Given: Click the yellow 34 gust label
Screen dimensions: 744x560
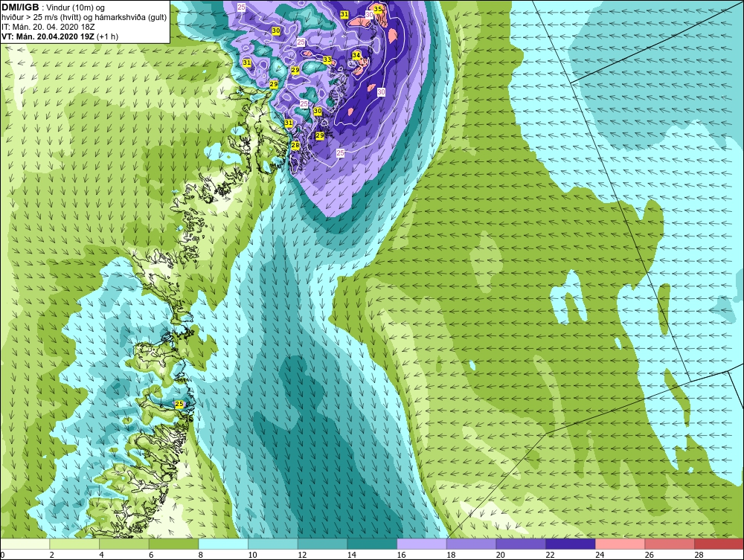Looking at the screenshot, I should coord(356,56).
